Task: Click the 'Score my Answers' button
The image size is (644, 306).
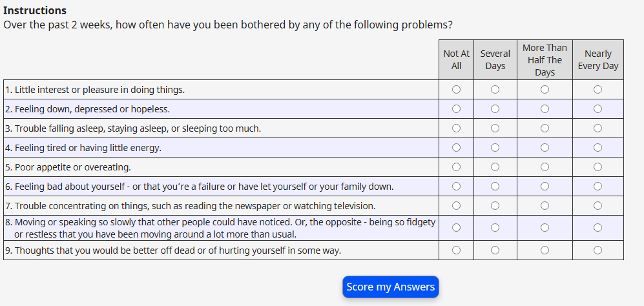Action: coord(390,287)
